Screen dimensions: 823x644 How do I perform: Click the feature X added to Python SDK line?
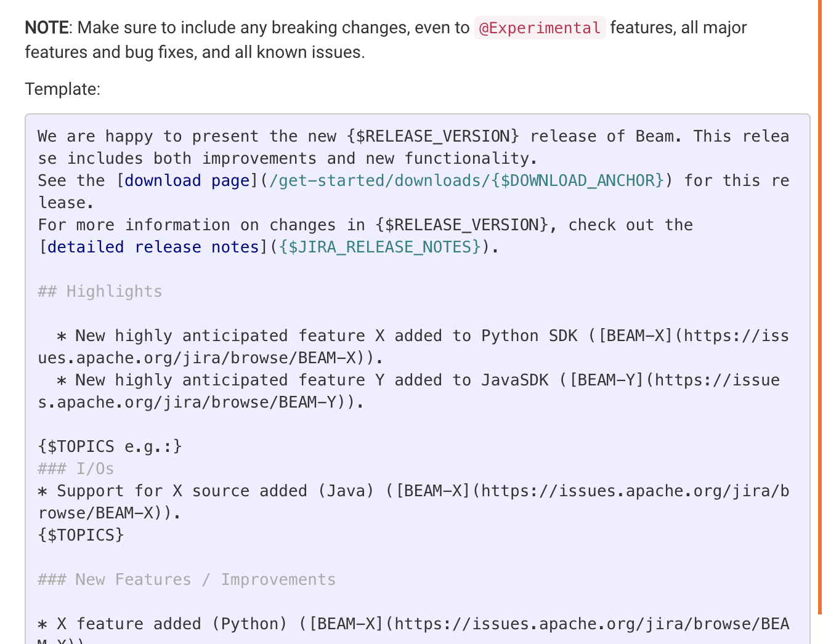(413, 347)
